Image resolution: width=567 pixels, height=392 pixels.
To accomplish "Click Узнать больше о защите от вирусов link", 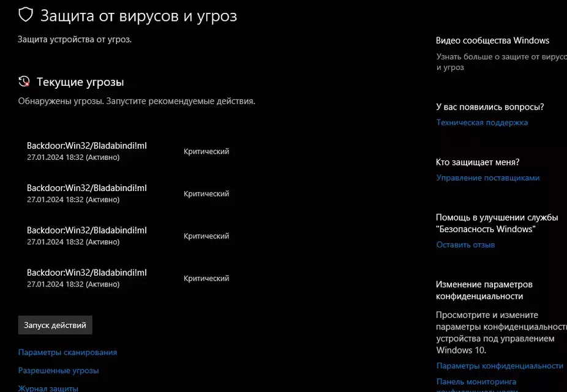I will (x=501, y=62).
